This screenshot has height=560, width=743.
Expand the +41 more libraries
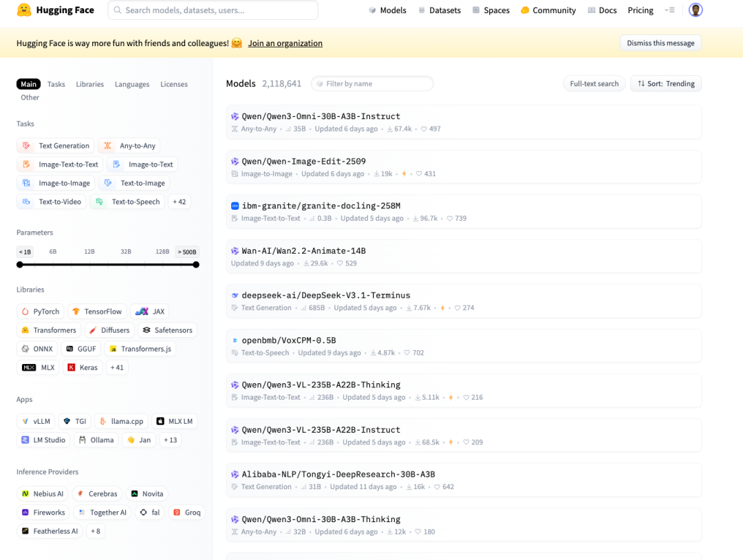tap(117, 367)
